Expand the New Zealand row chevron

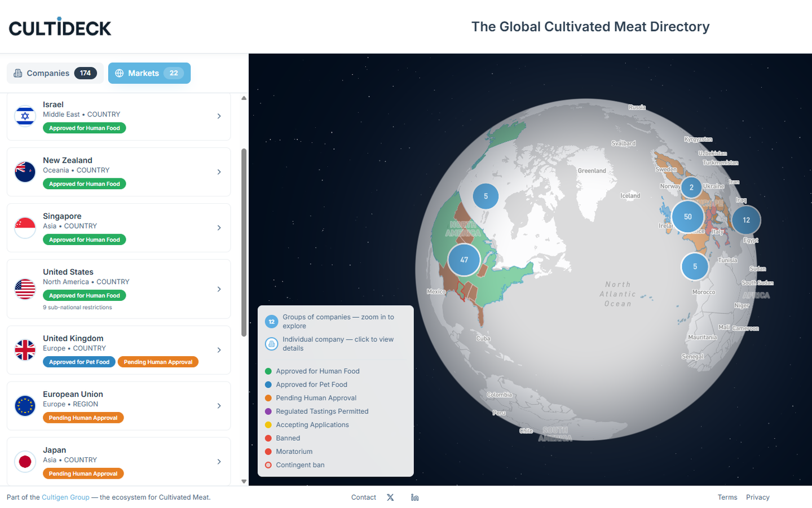[219, 172]
